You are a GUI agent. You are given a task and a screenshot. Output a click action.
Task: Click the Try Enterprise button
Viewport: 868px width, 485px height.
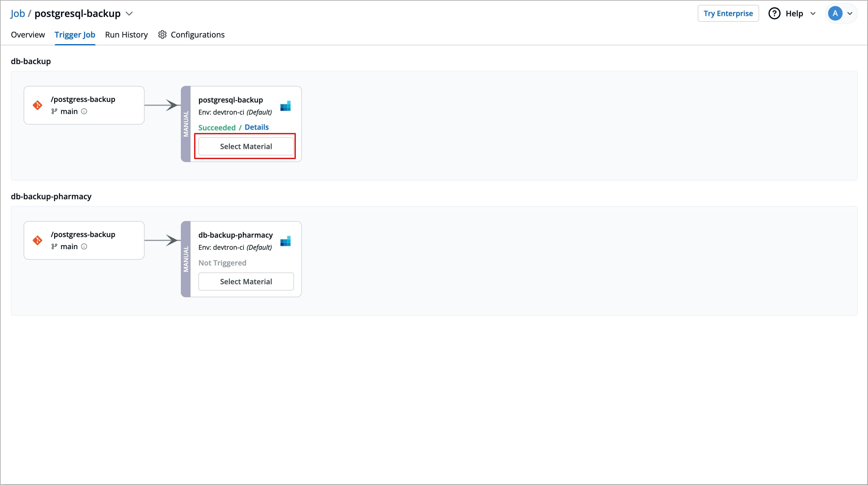point(728,14)
